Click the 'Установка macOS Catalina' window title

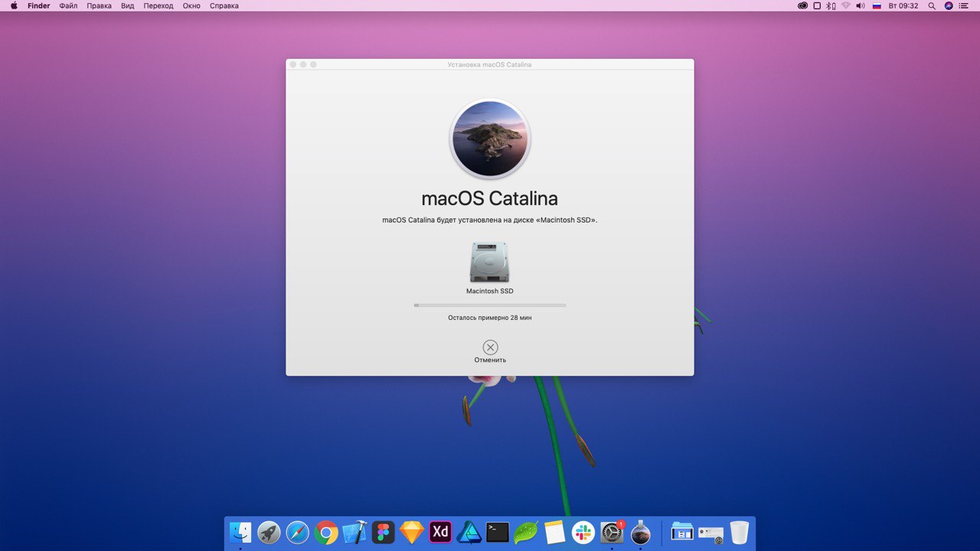pyautogui.click(x=489, y=64)
